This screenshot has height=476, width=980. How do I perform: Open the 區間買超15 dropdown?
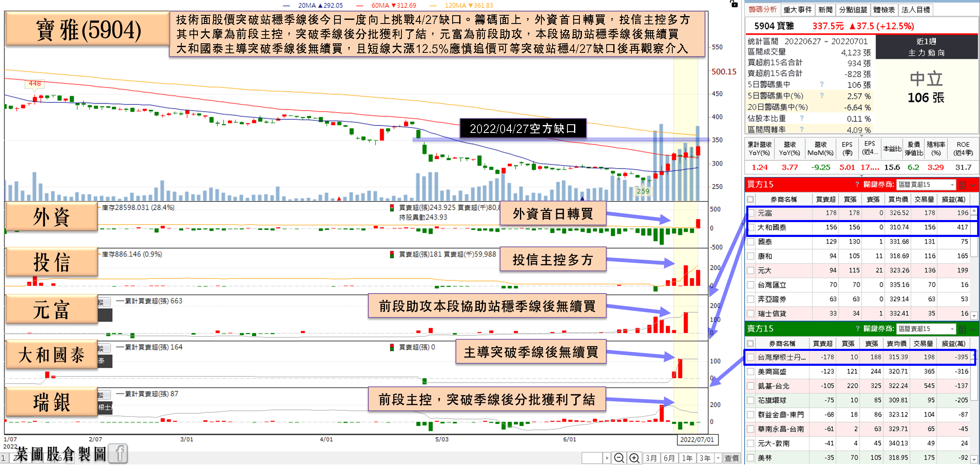click(926, 185)
